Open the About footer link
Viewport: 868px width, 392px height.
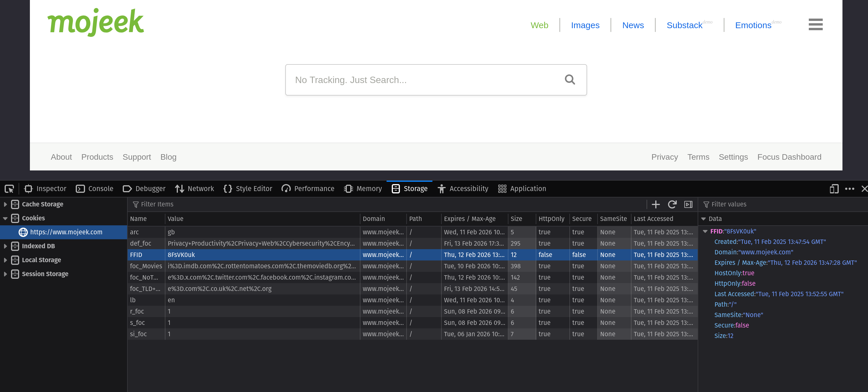coord(61,157)
